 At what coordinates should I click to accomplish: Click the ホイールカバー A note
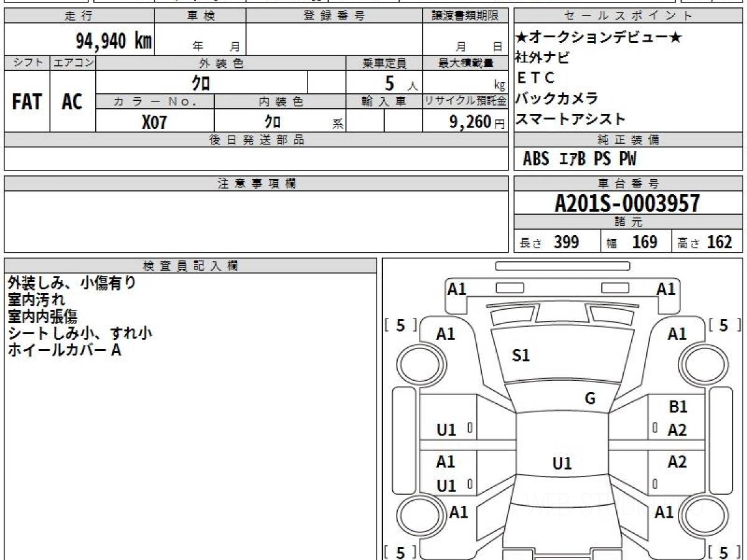coord(65,350)
